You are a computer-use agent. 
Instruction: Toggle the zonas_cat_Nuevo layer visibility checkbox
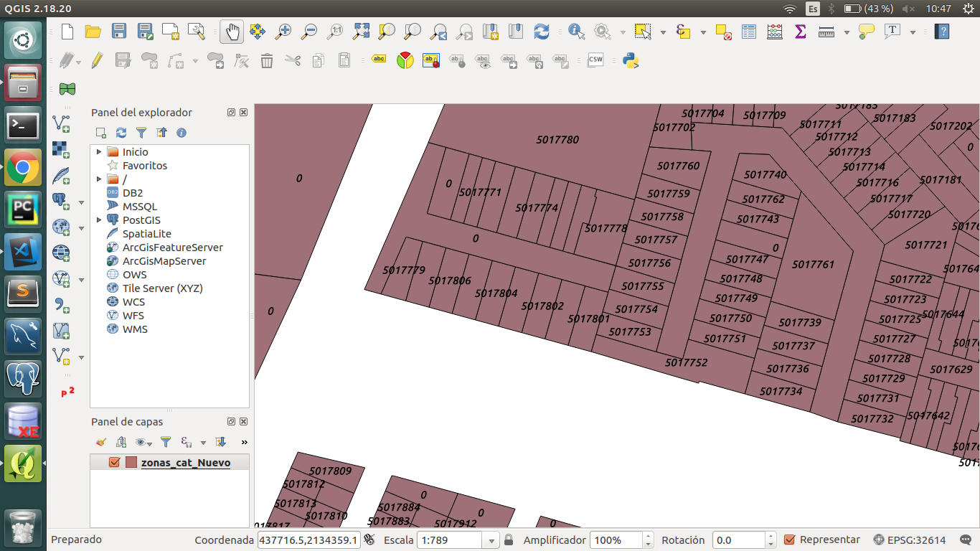pyautogui.click(x=113, y=462)
